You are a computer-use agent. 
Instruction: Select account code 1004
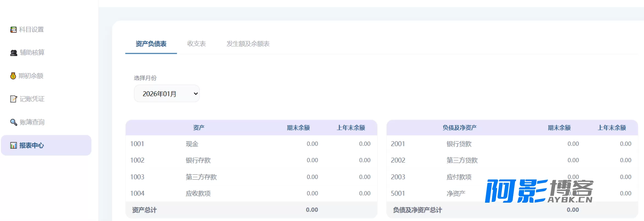point(137,193)
